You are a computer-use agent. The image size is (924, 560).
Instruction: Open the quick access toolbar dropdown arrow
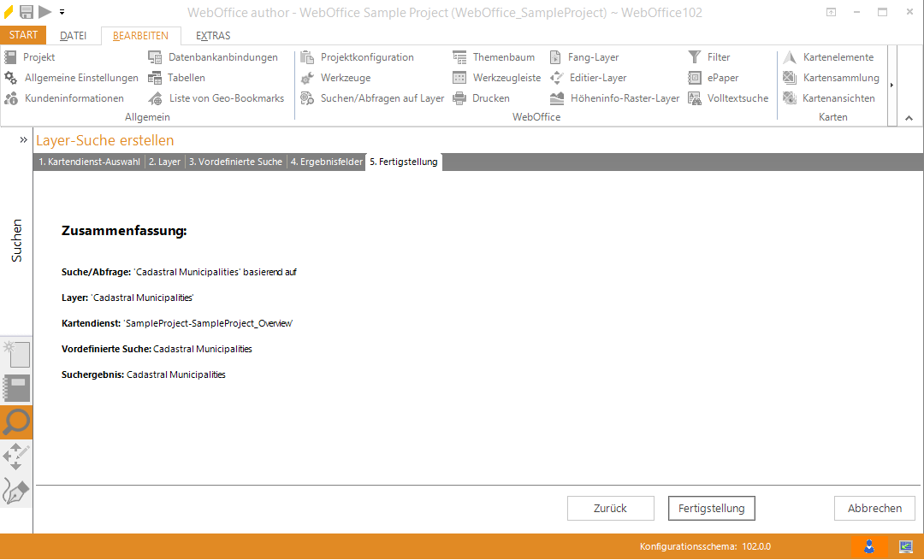62,13
